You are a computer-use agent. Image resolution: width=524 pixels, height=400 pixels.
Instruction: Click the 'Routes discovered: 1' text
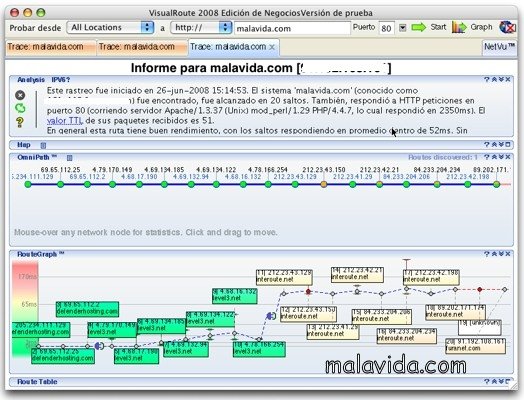click(443, 157)
